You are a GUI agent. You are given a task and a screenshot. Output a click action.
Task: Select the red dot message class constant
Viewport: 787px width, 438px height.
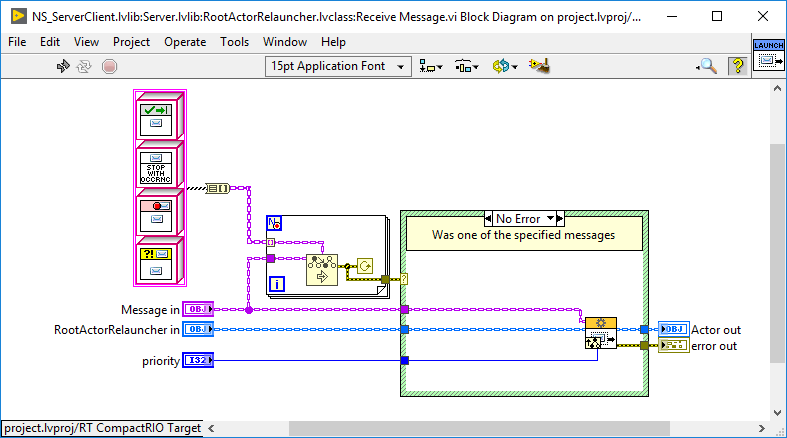(160, 213)
